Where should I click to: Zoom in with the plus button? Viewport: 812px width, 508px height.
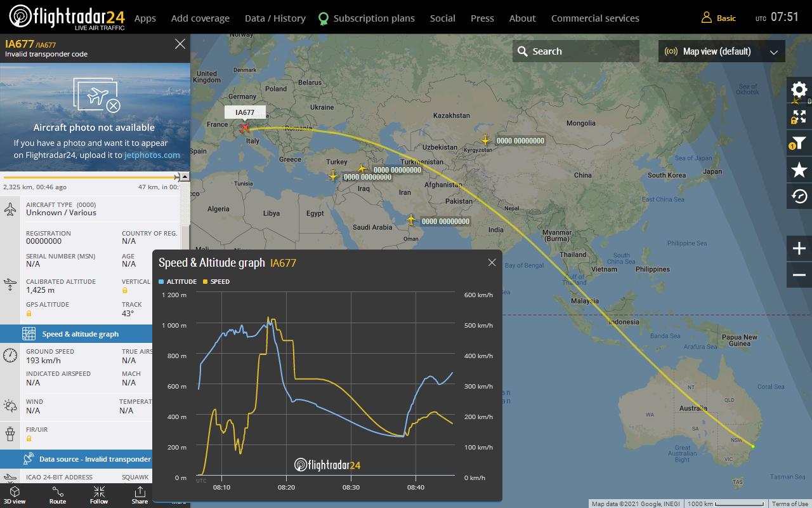[799, 248]
